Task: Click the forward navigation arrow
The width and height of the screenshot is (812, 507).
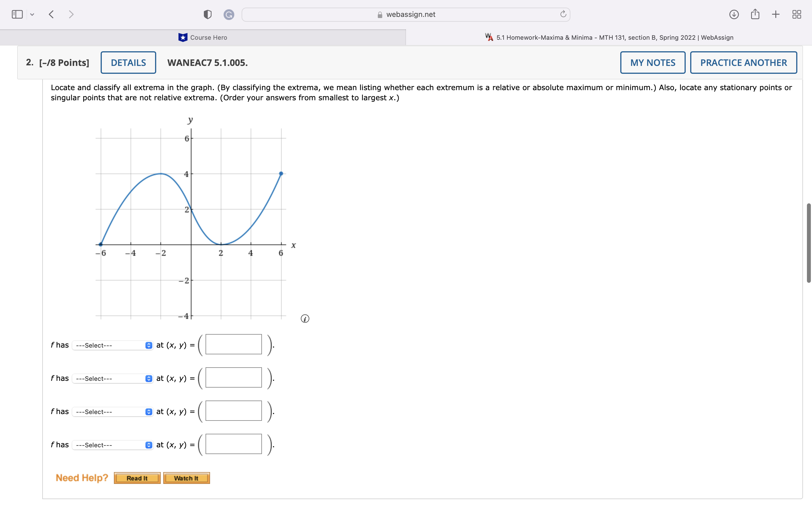Action: (71, 14)
